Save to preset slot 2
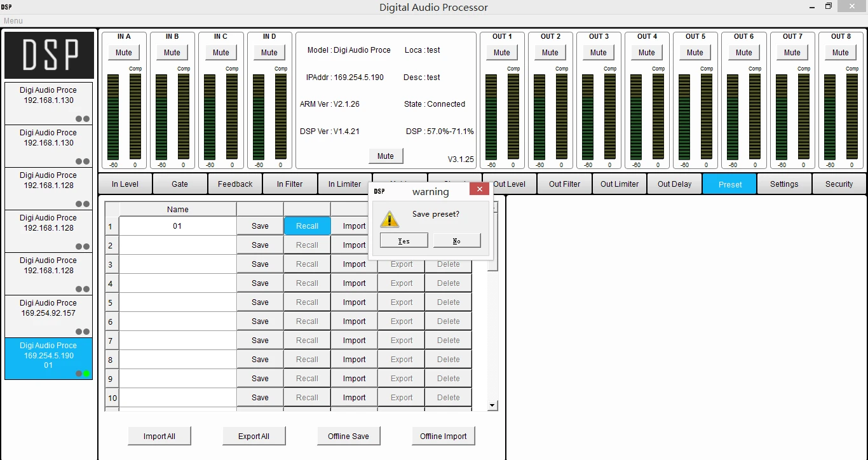This screenshot has width=868, height=460. [x=260, y=245]
